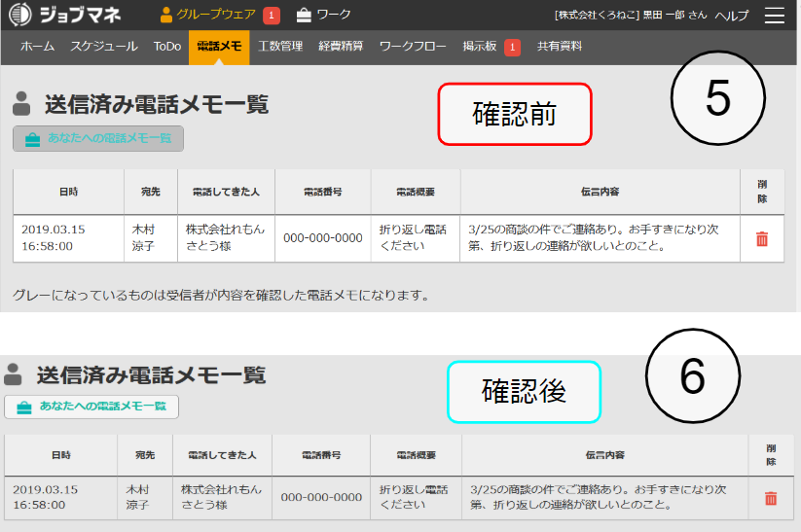The image size is (801, 532).
Task: Click the 電話概要 header in the lower table
Action: [417, 455]
